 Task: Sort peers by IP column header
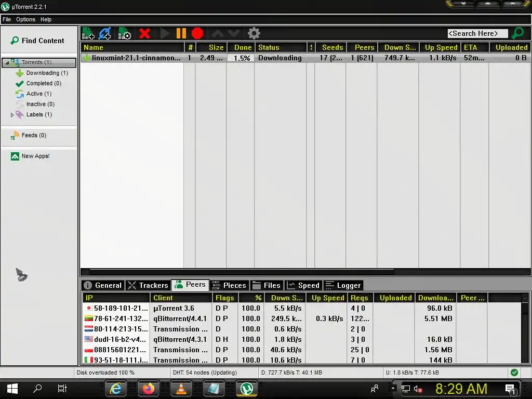click(116, 298)
